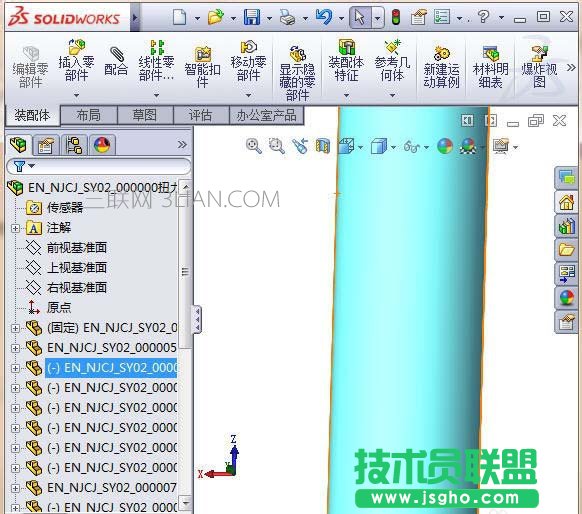Click 材料明细表 bill of materials
This screenshot has width=582, height=514.
pyautogui.click(x=490, y=67)
